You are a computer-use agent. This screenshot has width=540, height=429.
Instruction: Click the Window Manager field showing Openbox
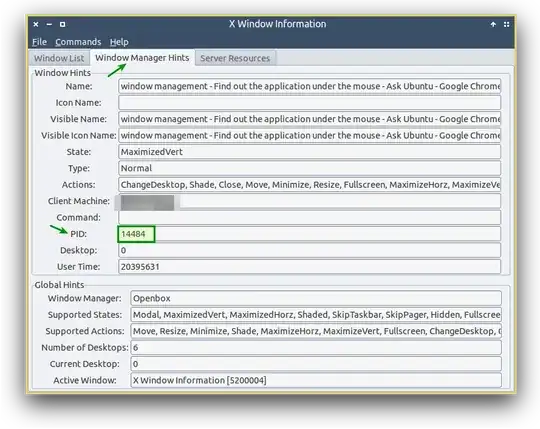click(x=316, y=298)
